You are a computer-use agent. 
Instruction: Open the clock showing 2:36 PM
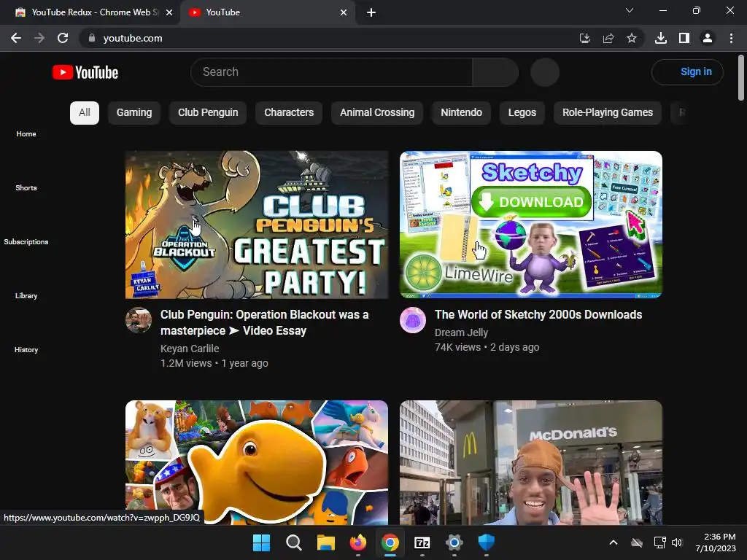pyautogui.click(x=716, y=542)
